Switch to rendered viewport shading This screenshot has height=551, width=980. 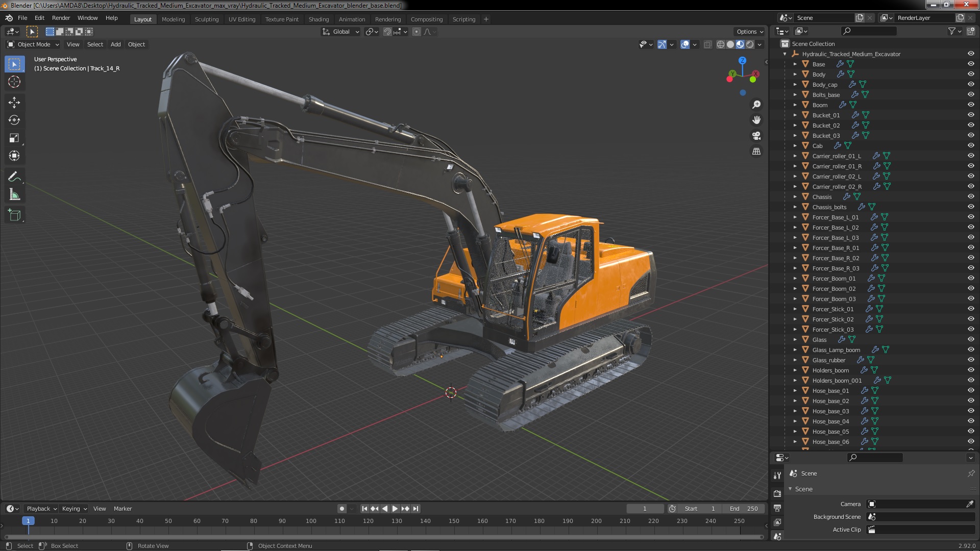pos(750,44)
